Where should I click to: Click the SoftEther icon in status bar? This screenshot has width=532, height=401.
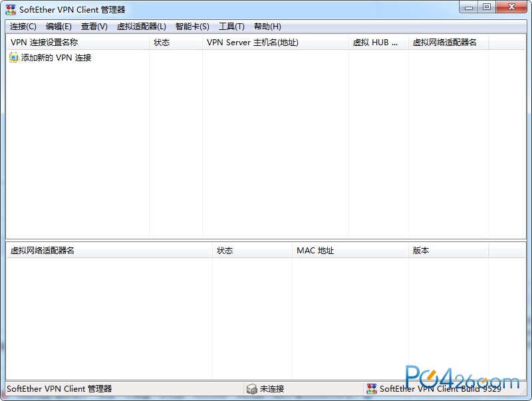(x=372, y=389)
